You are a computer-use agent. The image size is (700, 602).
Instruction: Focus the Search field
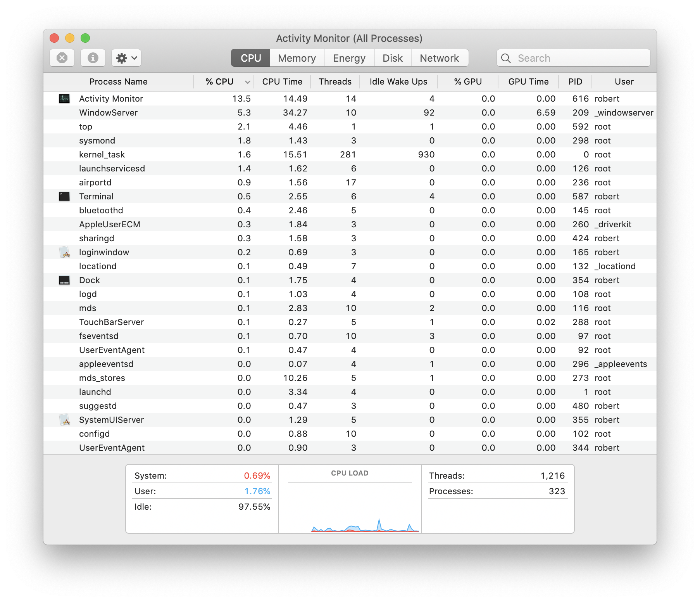[x=574, y=58]
